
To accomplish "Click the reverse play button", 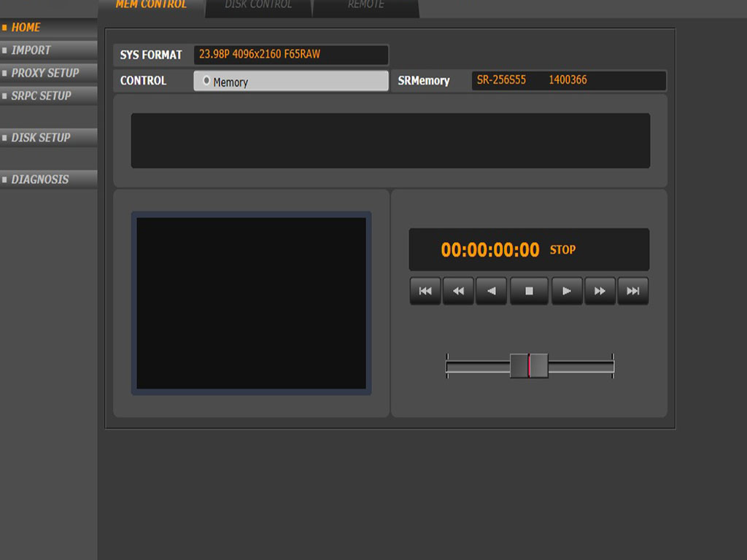I will coord(492,291).
